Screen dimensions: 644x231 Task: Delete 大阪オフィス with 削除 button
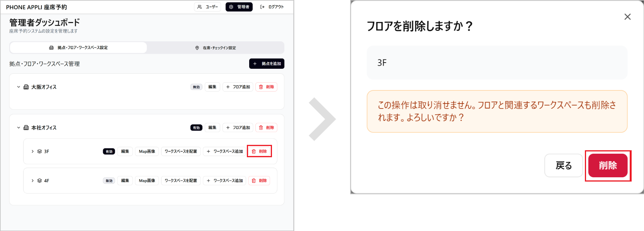coord(266,87)
